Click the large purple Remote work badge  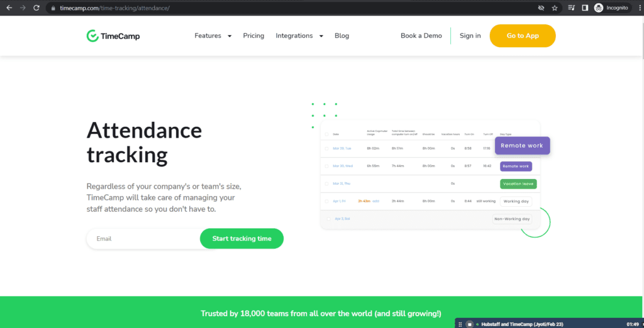(522, 145)
